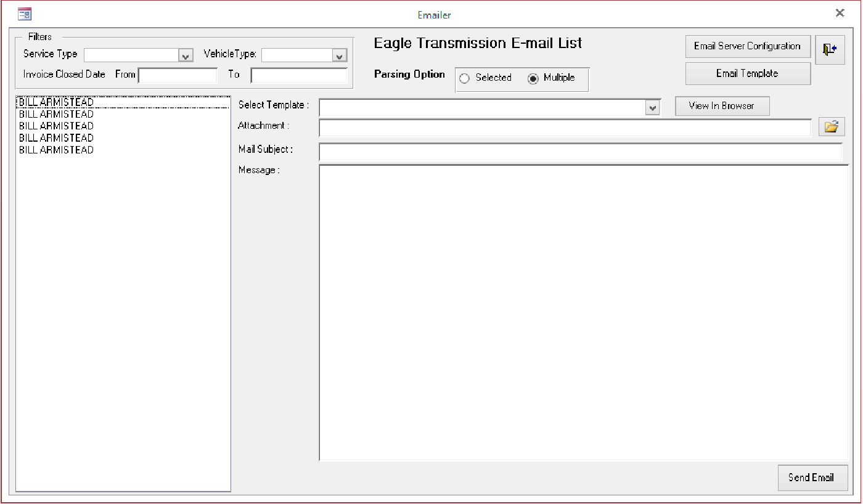Image resolution: width=863 pixels, height=504 pixels.
Task: Expand the Select Template dropdown
Action: pyautogui.click(x=653, y=108)
